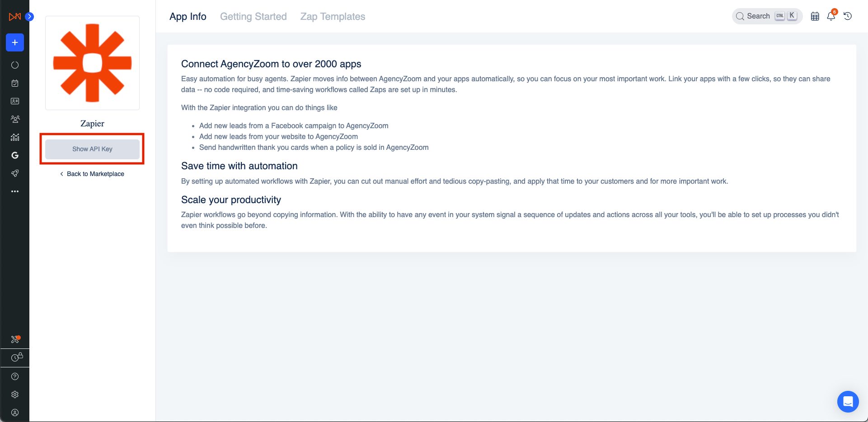
Task: Click the rocket icon in sidebar
Action: pos(15,173)
